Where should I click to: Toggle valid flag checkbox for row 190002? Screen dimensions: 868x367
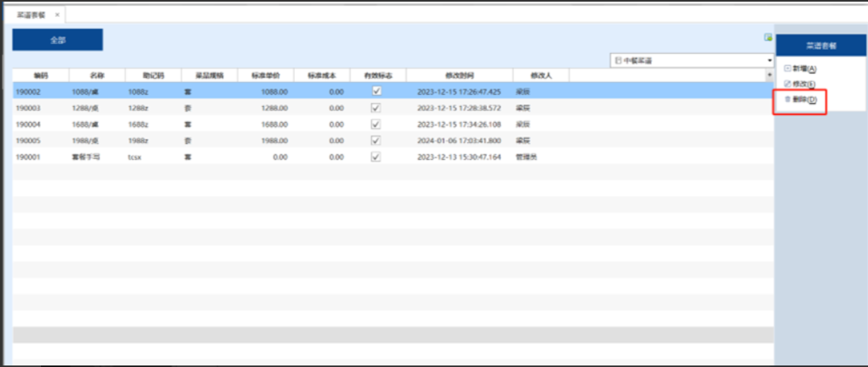click(376, 92)
